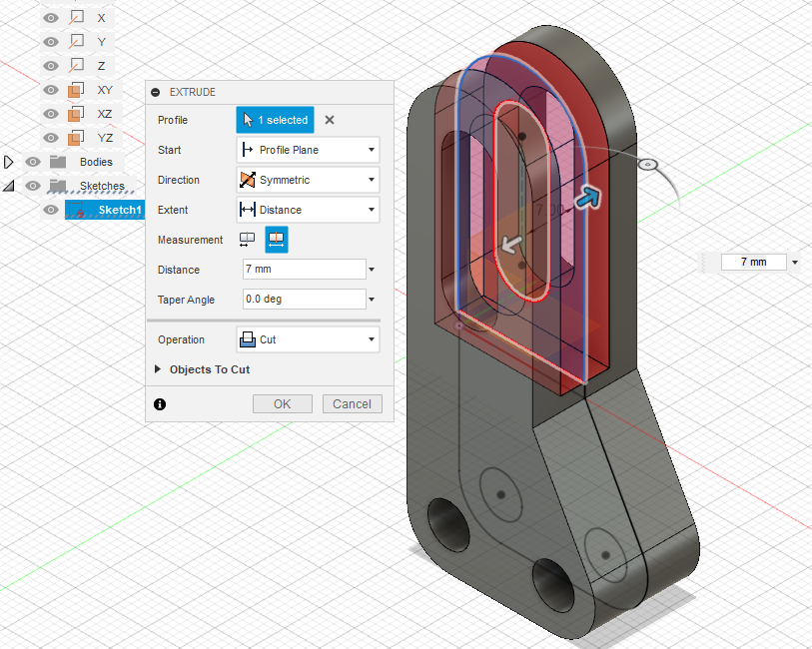Expand the Bodies folder
812x649 pixels.
8,162
